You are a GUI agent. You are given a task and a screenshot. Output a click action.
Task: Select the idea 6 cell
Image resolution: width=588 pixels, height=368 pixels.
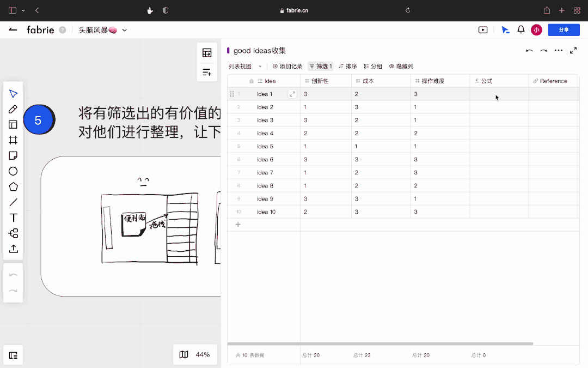click(x=265, y=160)
